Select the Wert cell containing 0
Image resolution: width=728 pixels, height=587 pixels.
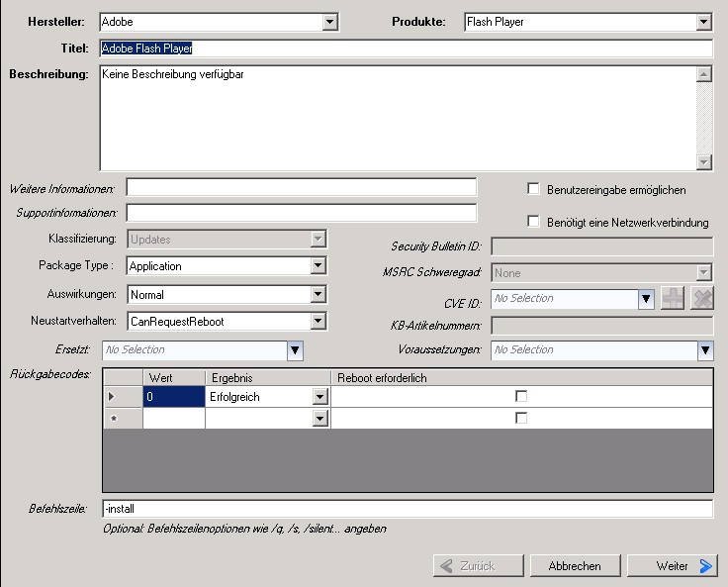click(x=174, y=396)
